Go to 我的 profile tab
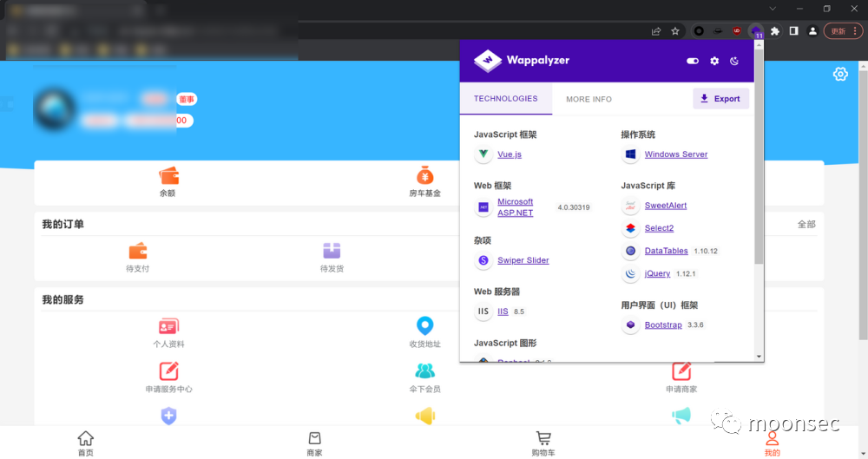The image size is (868, 459). tap(772, 443)
